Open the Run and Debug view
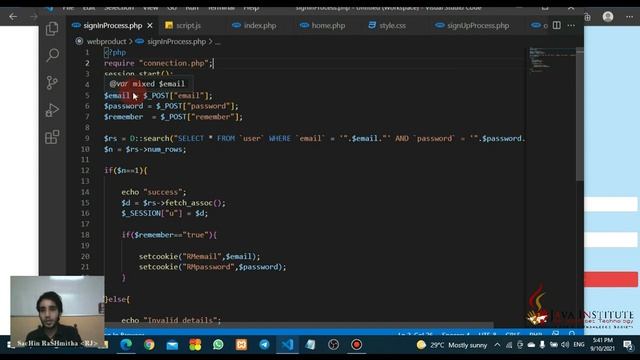 (52, 110)
